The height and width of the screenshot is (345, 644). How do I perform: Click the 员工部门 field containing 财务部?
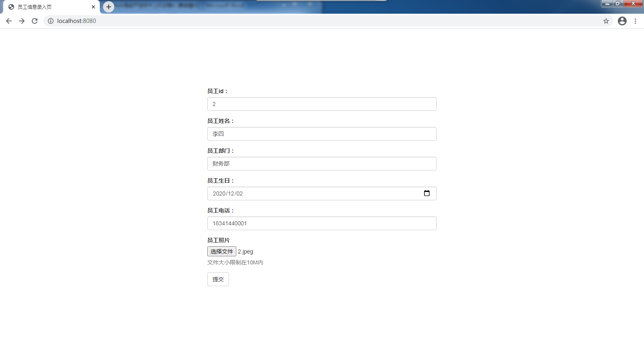tap(322, 164)
